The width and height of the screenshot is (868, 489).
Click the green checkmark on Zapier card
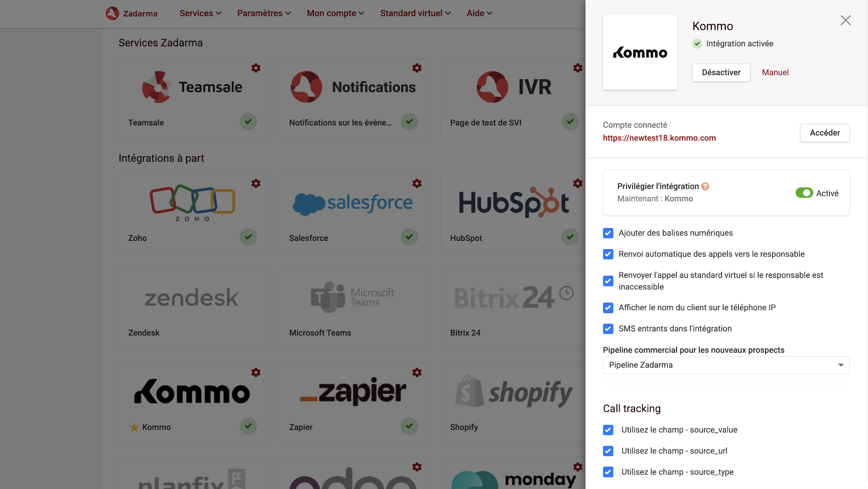409,426
